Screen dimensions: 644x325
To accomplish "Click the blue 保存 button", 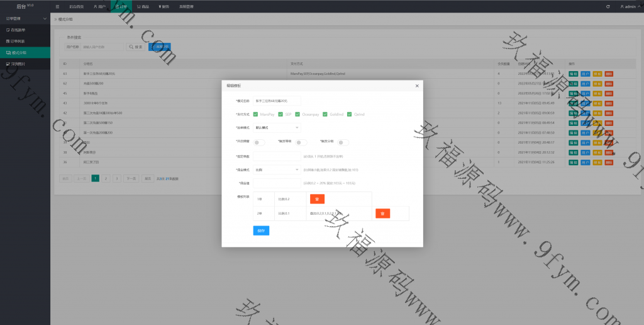I will tap(260, 231).
